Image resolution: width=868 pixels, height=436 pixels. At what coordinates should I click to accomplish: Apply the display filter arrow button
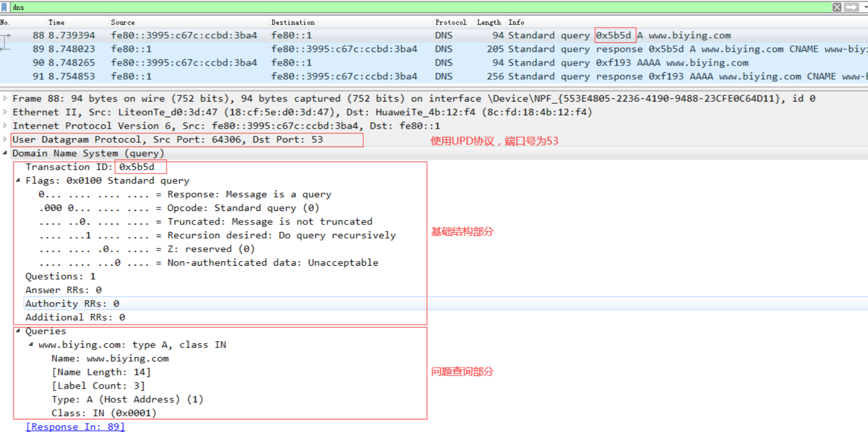pyautogui.click(x=851, y=7)
